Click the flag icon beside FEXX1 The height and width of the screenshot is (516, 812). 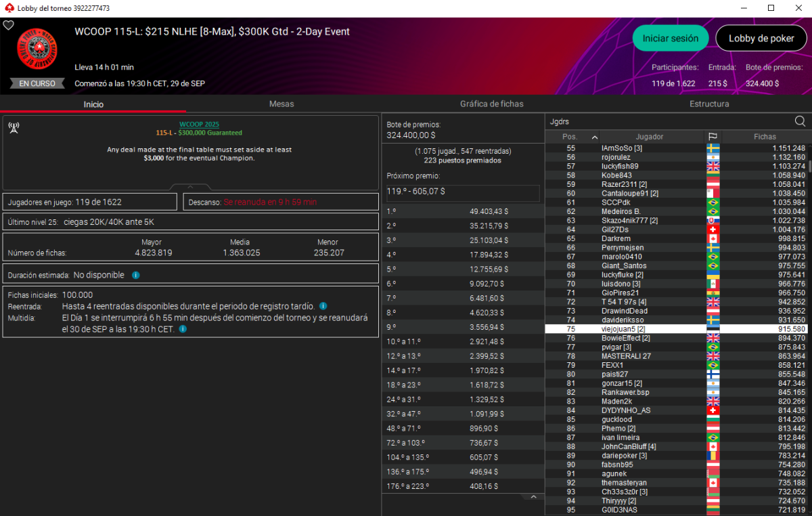point(713,365)
